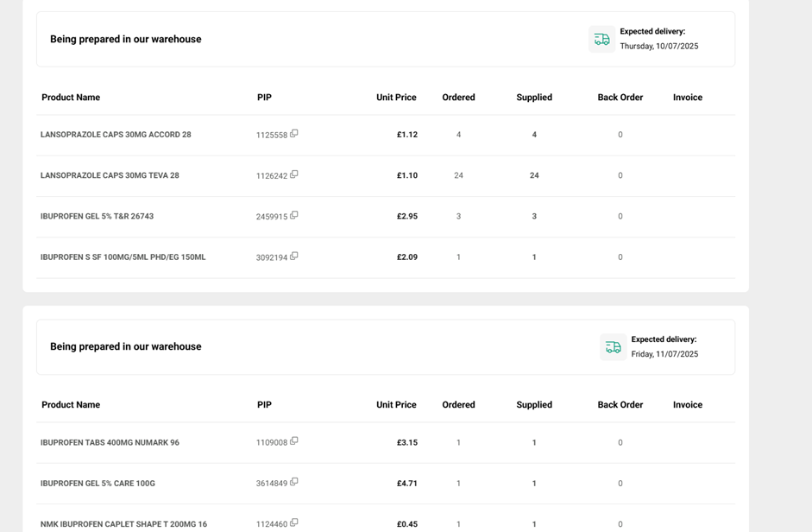Image resolution: width=812 pixels, height=532 pixels.
Task: Select IBUPROFEN GEL 5% T&R 26743 row
Action: [x=97, y=217]
